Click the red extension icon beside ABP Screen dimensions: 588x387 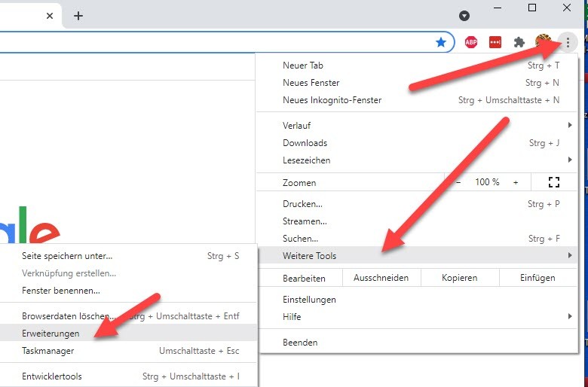click(x=495, y=42)
